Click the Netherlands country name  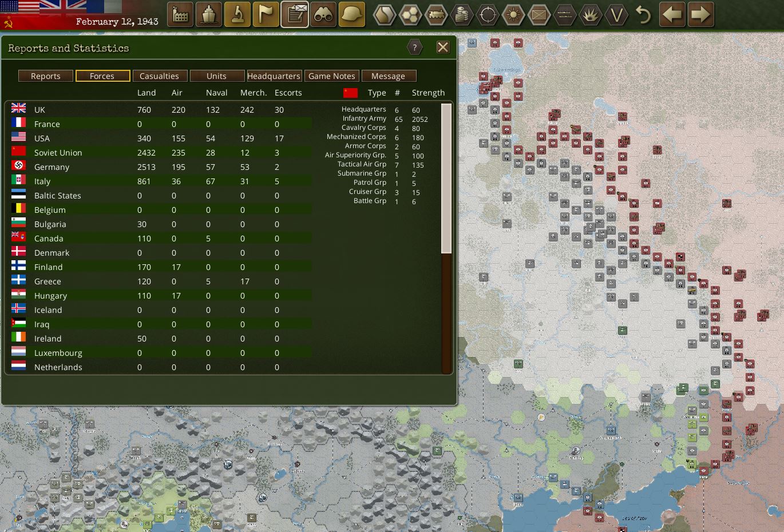(58, 367)
